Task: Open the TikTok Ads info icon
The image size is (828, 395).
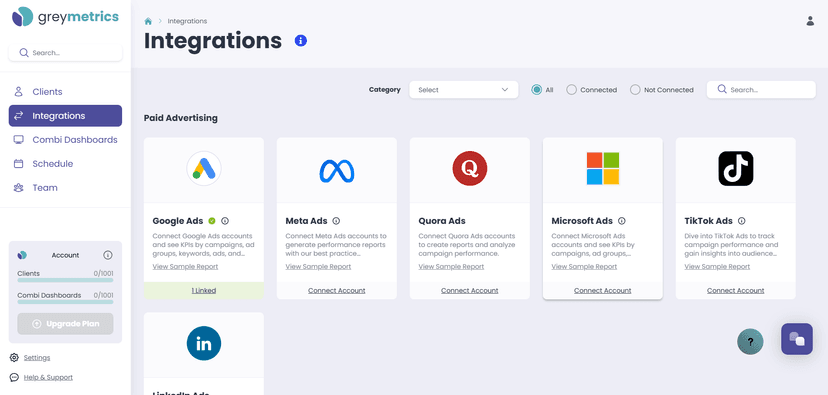Action: (741, 221)
